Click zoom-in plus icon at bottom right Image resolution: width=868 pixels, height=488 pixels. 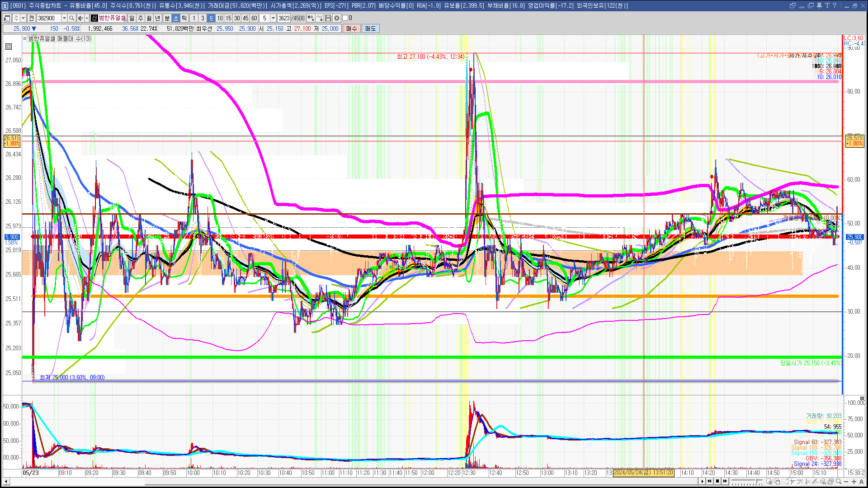tap(854, 481)
